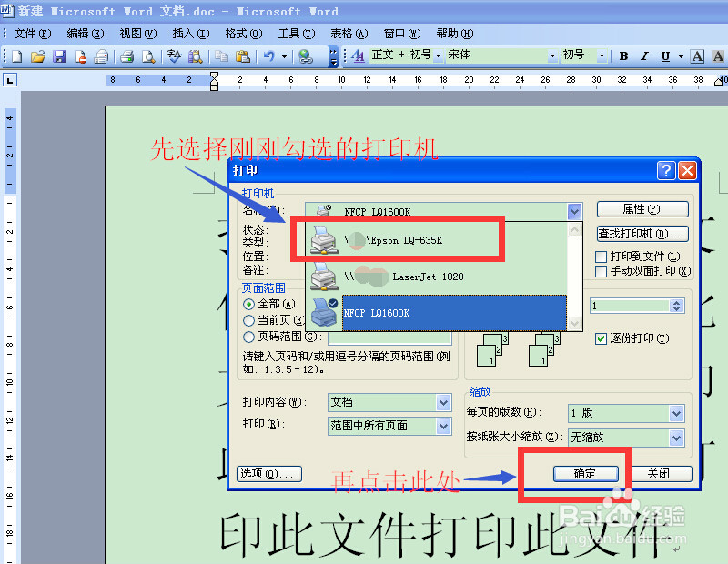This screenshot has width=728, height=564.
Task: Click the E-mail toolbar icon
Action: [x=101, y=56]
